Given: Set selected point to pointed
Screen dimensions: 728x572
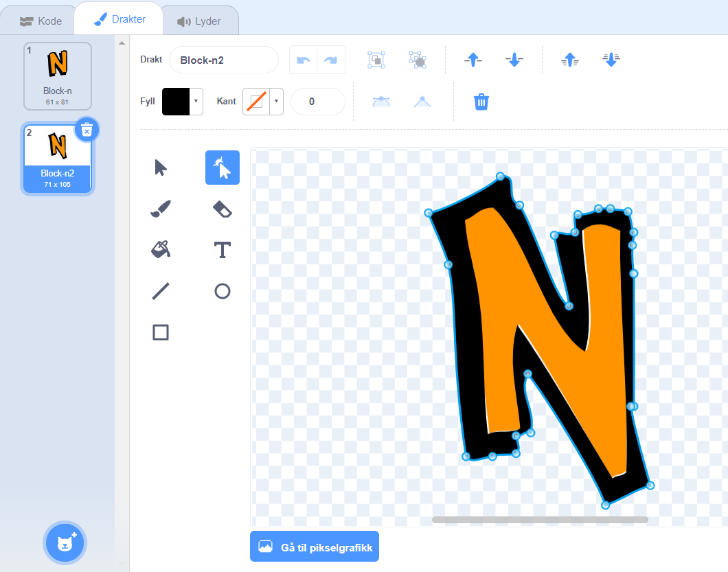Looking at the screenshot, I should (x=422, y=102).
